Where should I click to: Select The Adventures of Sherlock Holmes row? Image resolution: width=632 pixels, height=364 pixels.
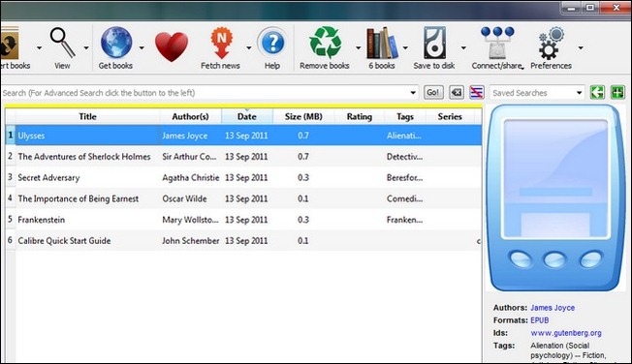243,157
